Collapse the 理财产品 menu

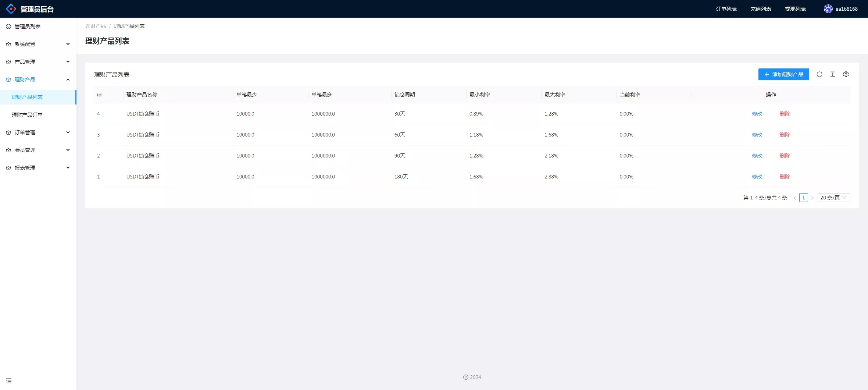38,79
